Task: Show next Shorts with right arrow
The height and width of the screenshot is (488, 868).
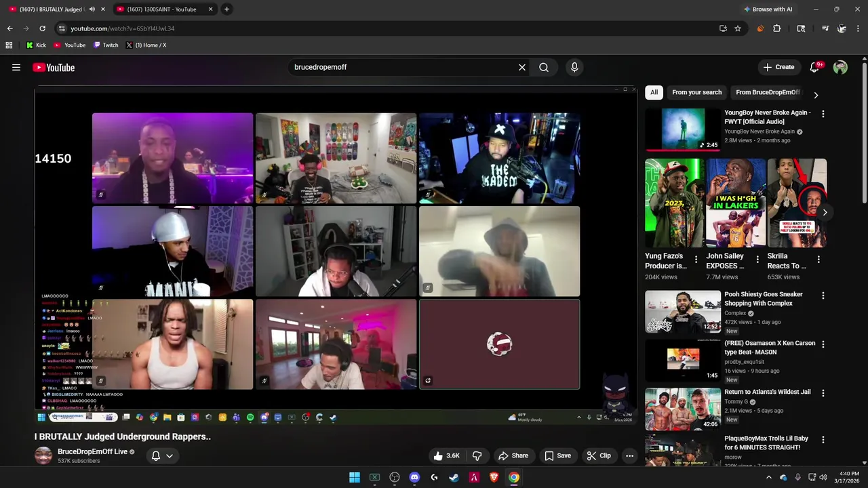Action: 825,212
